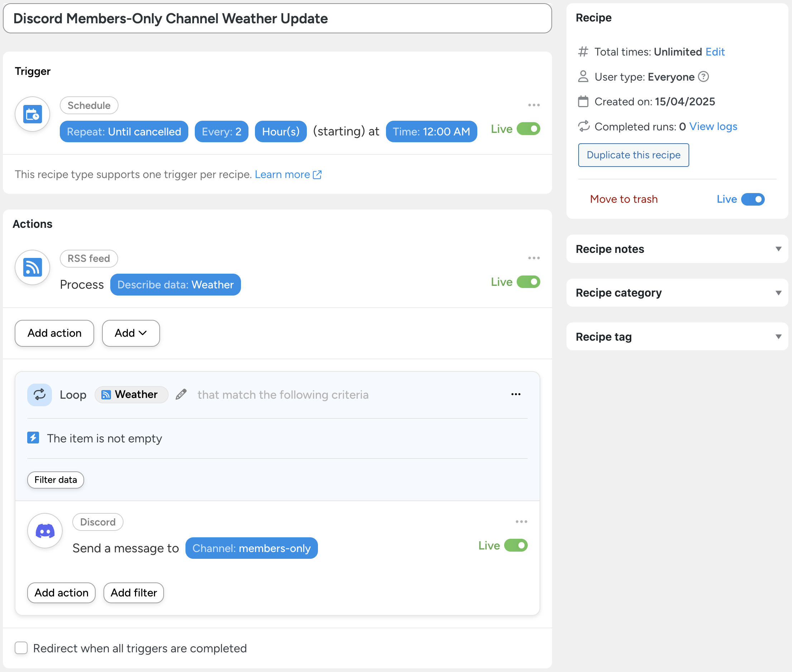Screen dimensions: 792x672
Task: Click the RSS feed action icon
Action: [32, 267]
